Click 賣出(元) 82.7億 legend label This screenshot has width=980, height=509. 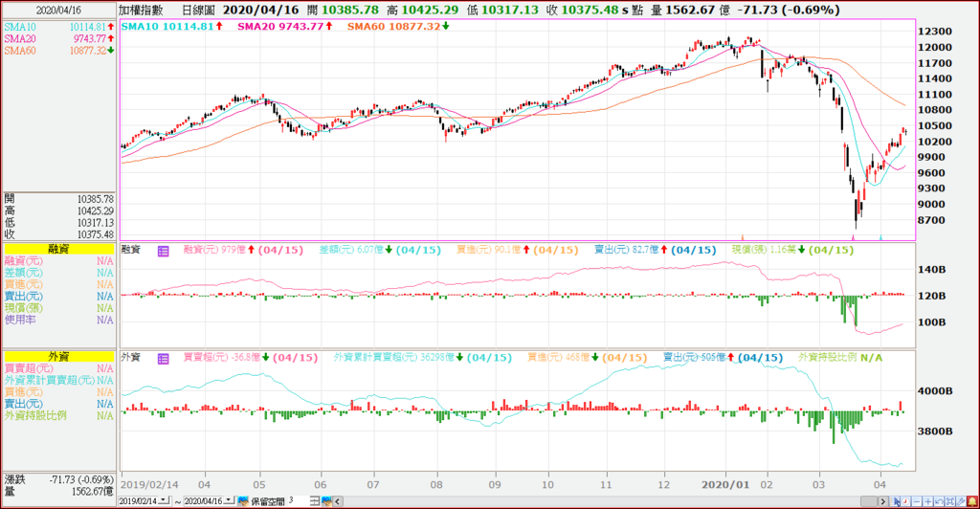click(x=655, y=250)
